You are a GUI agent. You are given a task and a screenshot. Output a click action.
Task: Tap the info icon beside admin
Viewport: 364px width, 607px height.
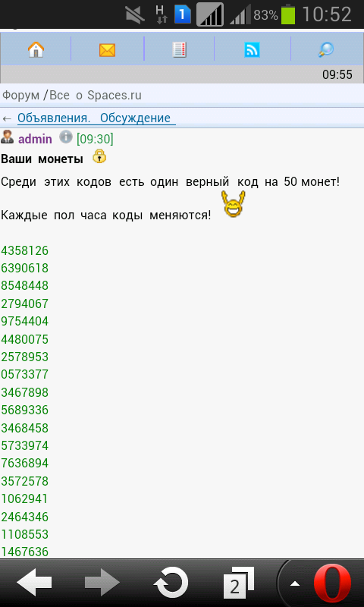pos(66,137)
